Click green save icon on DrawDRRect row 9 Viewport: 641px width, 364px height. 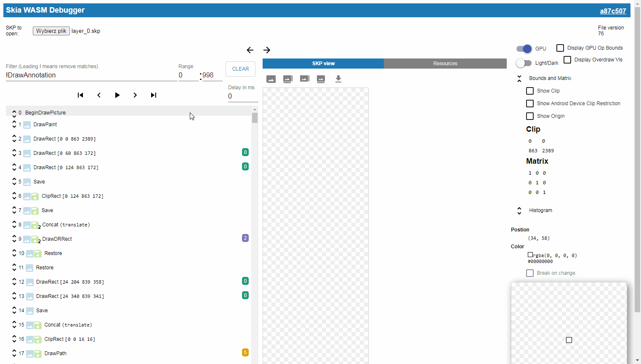point(35,239)
